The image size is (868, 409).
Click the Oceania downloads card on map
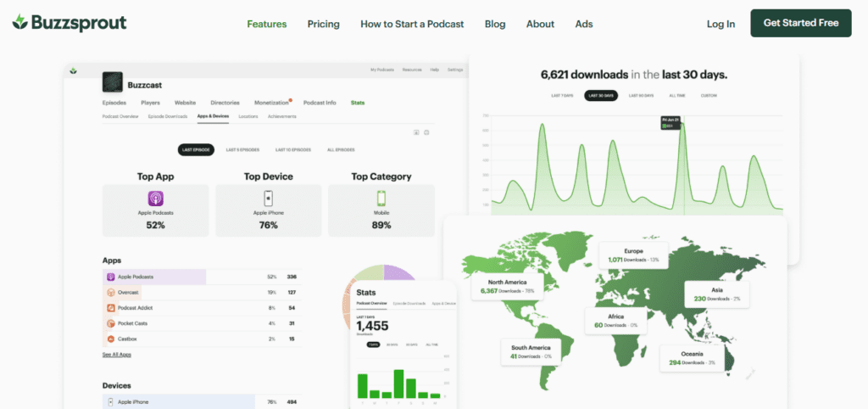pos(692,358)
